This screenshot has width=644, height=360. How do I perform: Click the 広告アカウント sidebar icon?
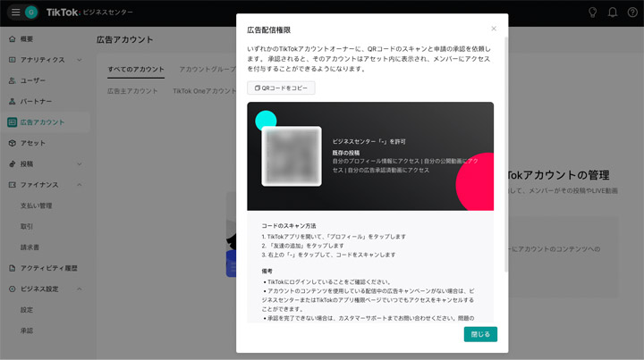click(x=13, y=122)
